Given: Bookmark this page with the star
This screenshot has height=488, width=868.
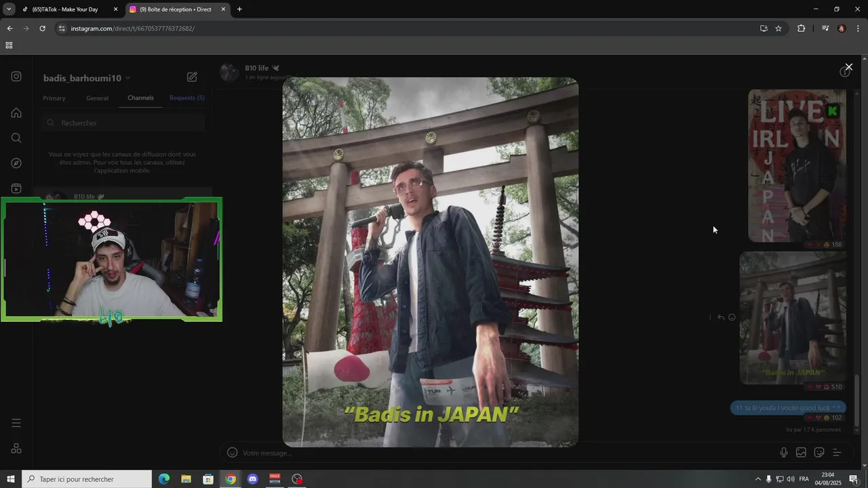Looking at the screenshot, I should 778,28.
